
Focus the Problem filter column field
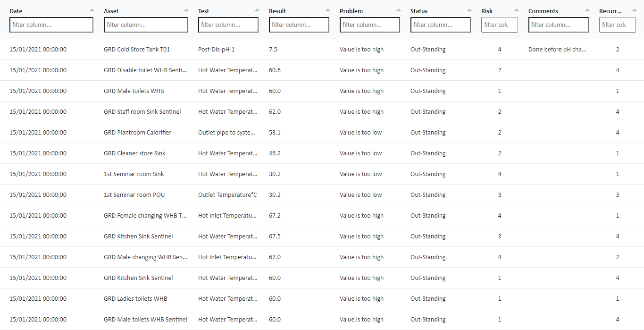pos(370,25)
